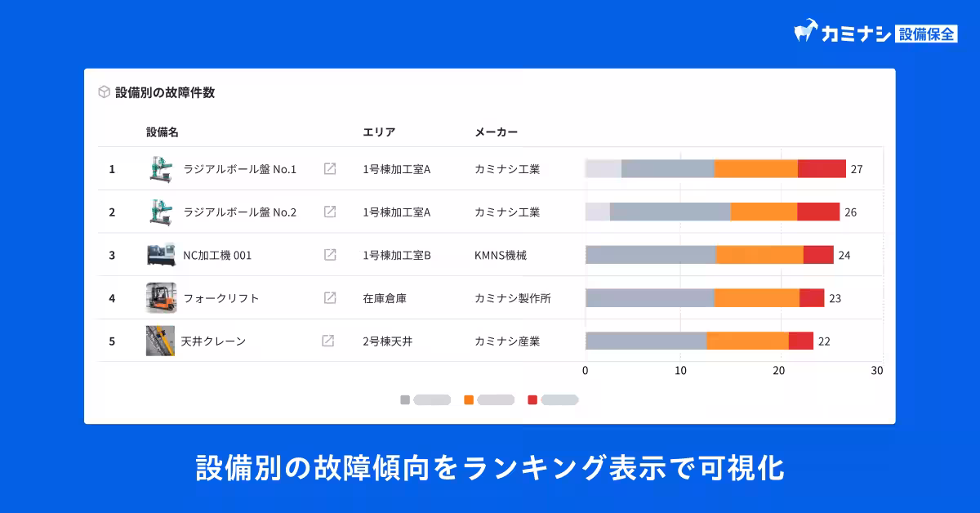Toggle the orange legend category below the chart

[x=489, y=399]
